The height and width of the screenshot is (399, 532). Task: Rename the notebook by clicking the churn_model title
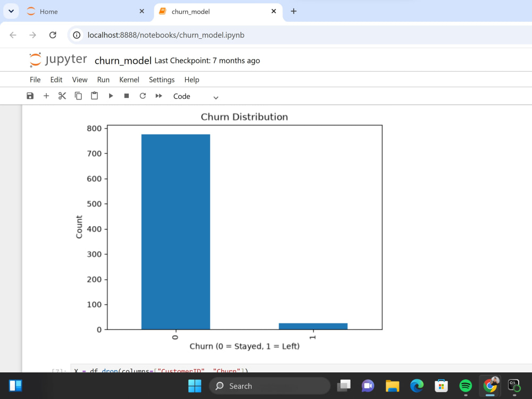coord(123,61)
